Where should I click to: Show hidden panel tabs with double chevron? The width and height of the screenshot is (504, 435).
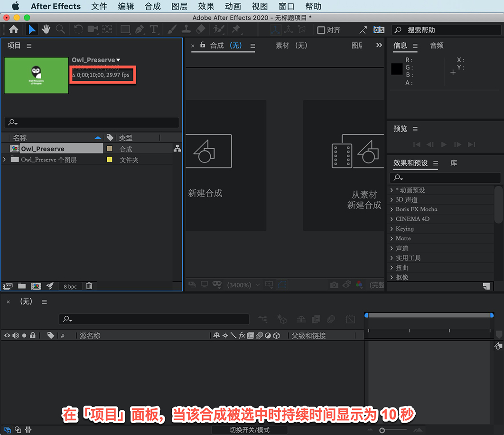[379, 45]
